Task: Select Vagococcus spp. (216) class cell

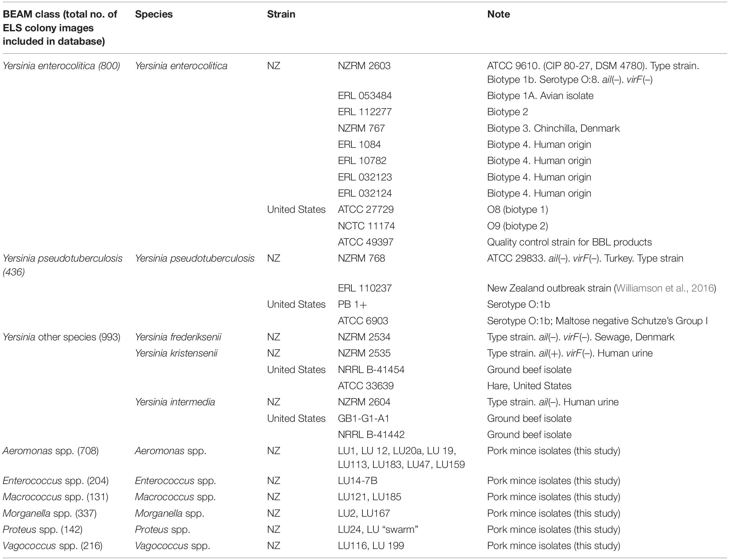Action: pyautogui.click(x=52, y=546)
